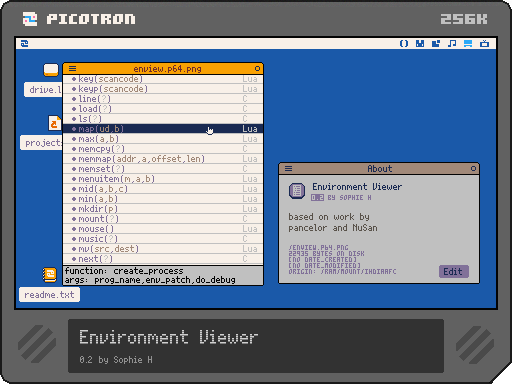Open the enview.p64.png window hamburger menu
The width and height of the screenshot is (512, 384).
coord(72,69)
